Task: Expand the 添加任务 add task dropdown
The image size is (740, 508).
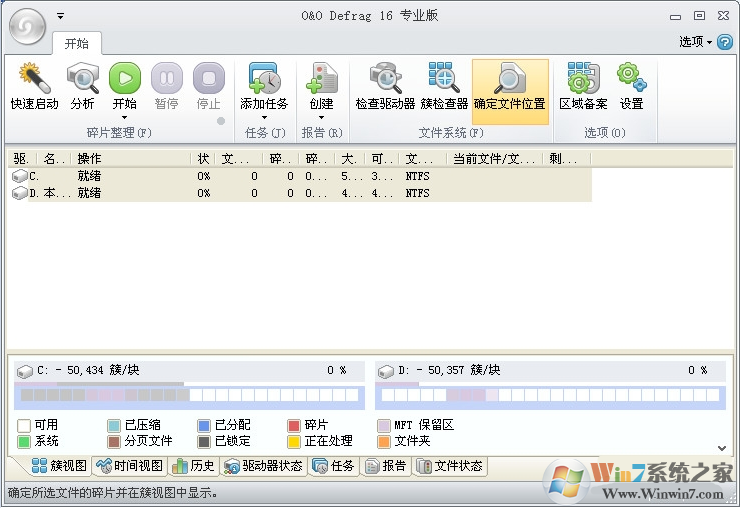Action: click(x=264, y=117)
